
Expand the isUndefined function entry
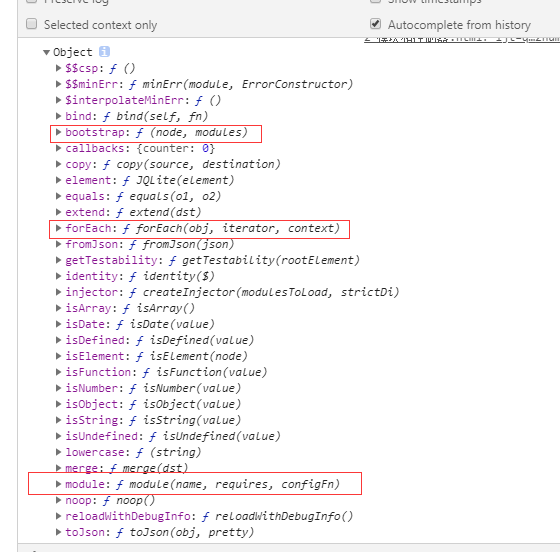[x=59, y=436]
